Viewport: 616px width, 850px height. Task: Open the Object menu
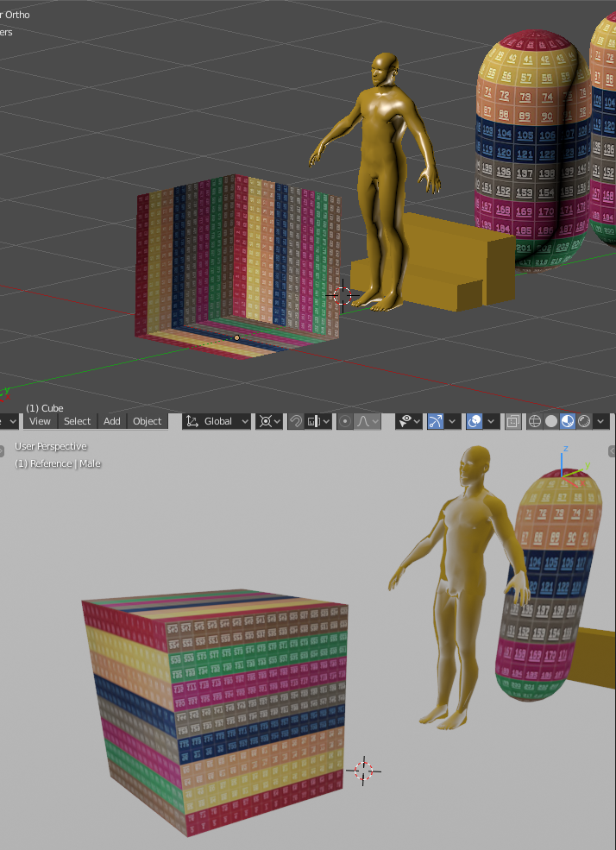point(147,421)
